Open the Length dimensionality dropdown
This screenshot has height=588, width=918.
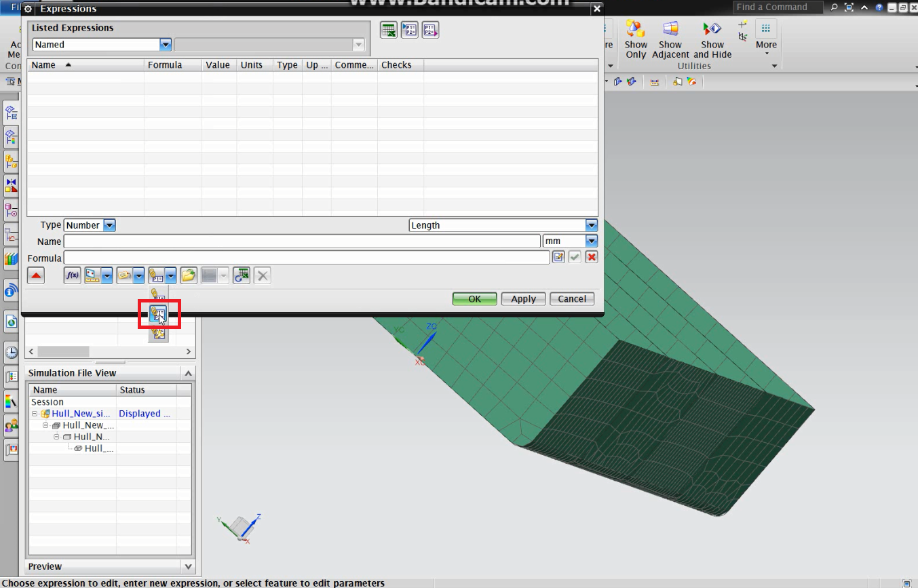click(591, 225)
